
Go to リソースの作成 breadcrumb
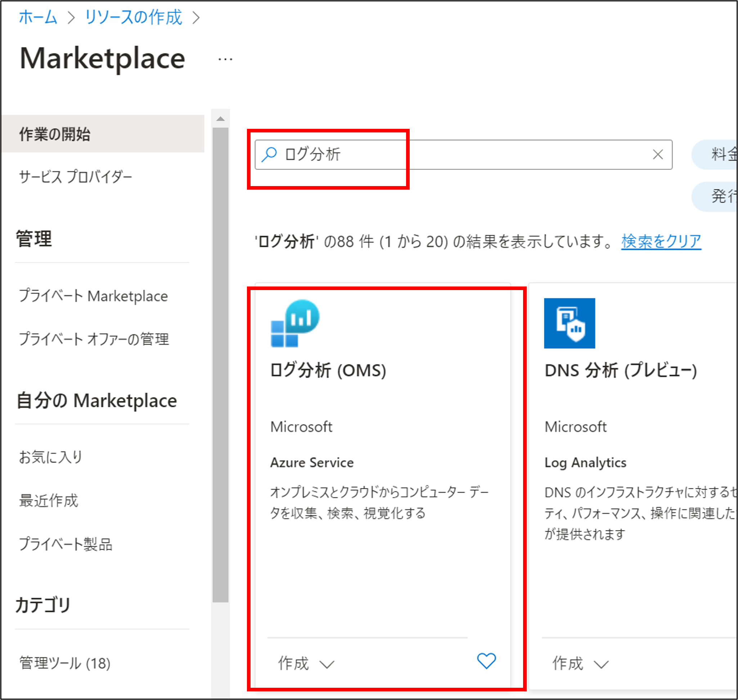133,17
